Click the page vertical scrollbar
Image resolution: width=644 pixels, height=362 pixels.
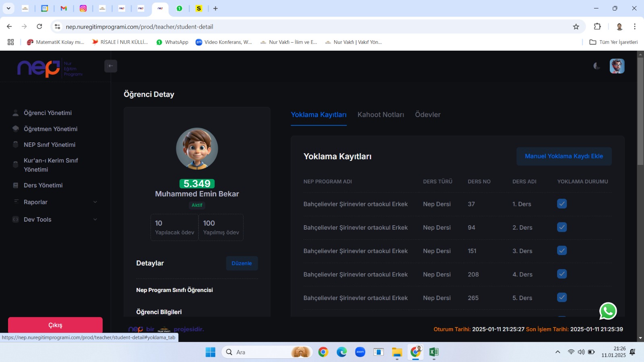[640, 111]
